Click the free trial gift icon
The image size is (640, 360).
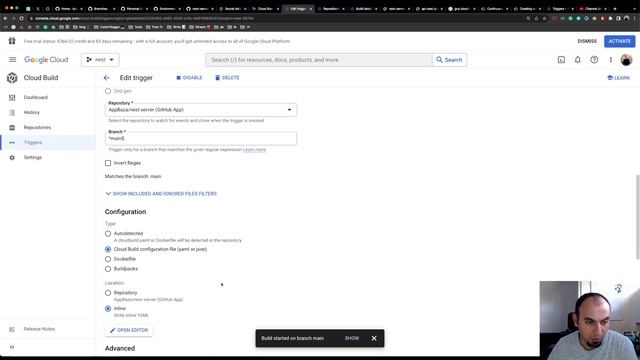coord(12,41)
